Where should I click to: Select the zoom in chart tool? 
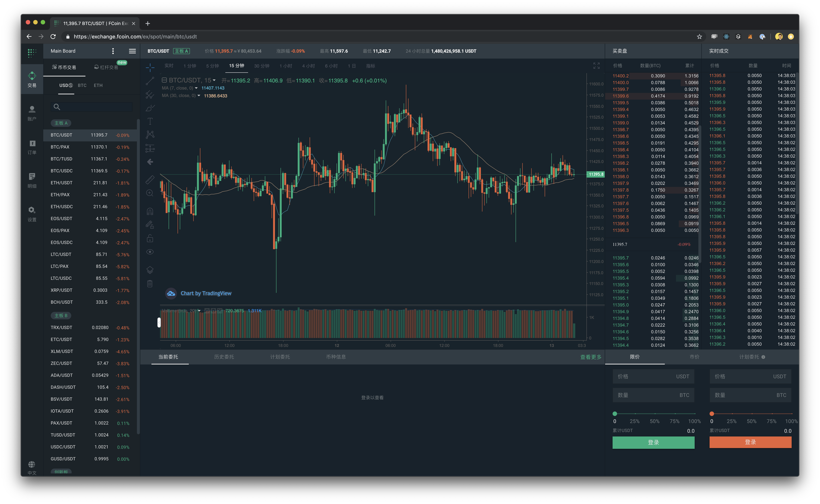pos(150,193)
